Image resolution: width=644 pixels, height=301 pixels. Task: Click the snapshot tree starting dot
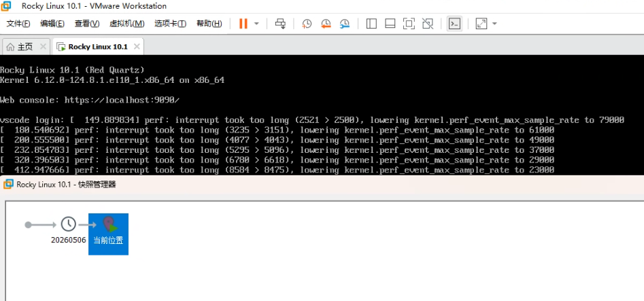[x=28, y=225]
